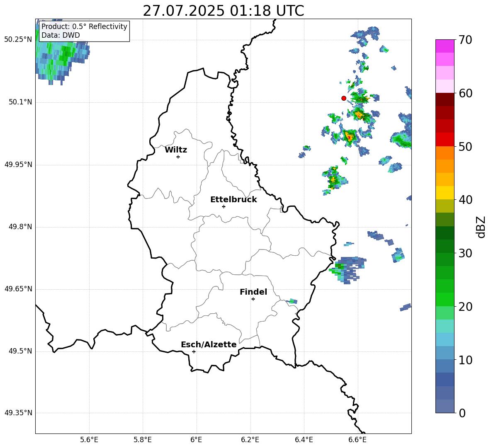Click the 6°E longitude label

[x=196, y=440]
